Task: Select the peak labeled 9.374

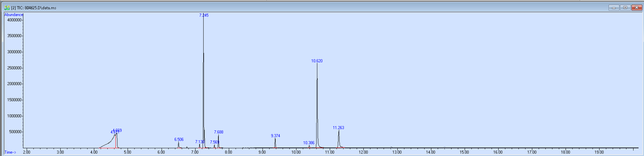Action: (275, 136)
